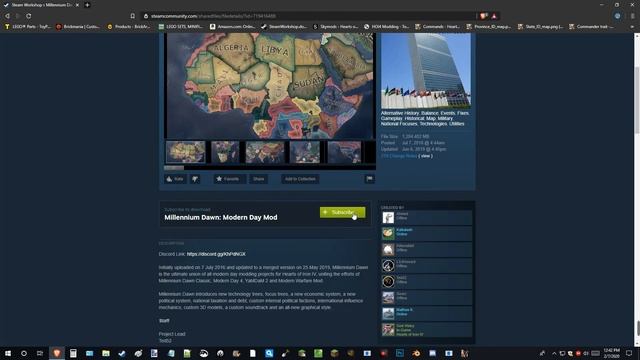Open Steam from taskbar
The width and height of the screenshot is (640, 360).
click(x=122, y=353)
